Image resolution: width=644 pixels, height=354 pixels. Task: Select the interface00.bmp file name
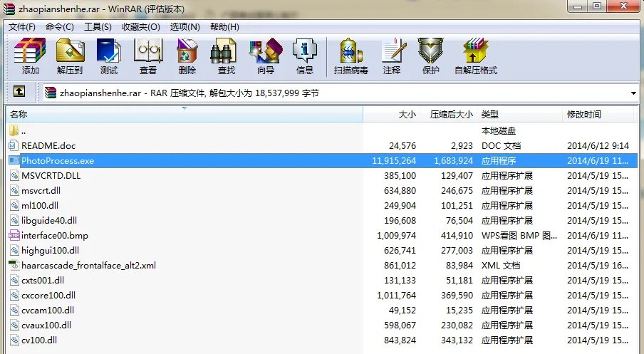point(55,235)
